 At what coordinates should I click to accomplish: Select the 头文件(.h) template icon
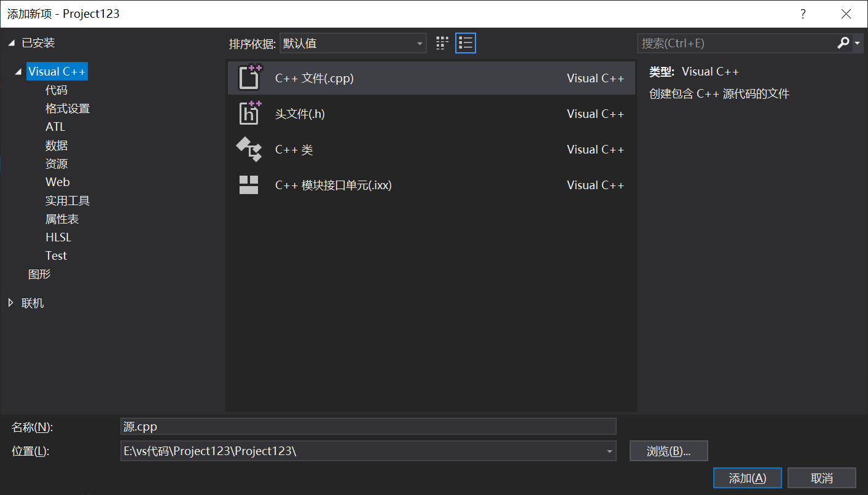(x=249, y=113)
